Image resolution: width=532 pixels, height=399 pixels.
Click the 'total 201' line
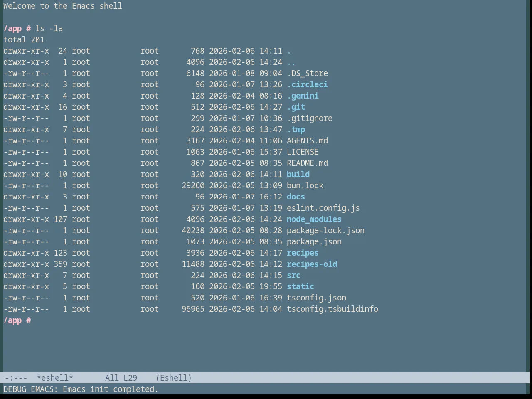pyautogui.click(x=24, y=39)
